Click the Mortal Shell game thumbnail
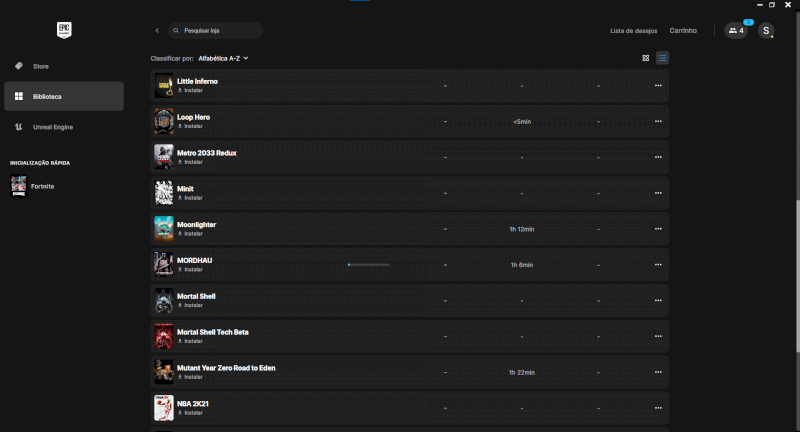The image size is (800, 432). (164, 301)
